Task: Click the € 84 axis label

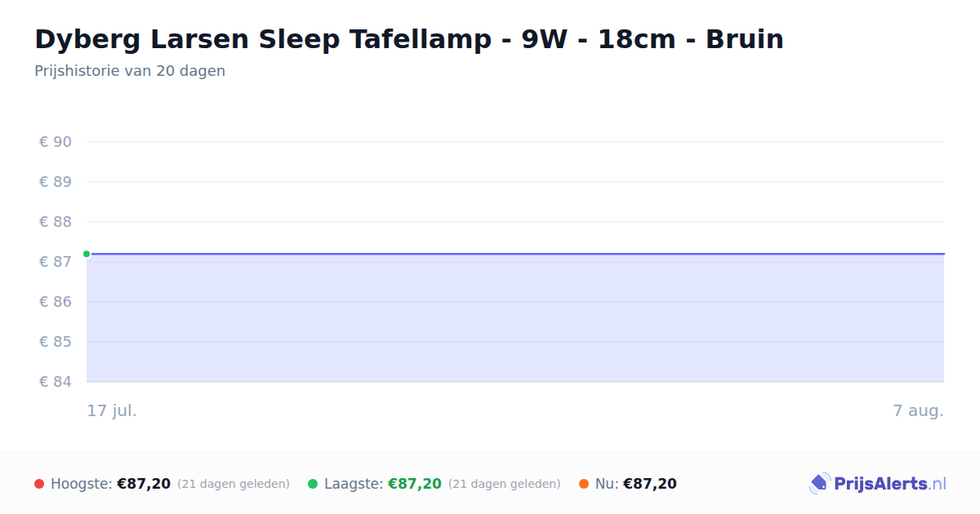Action: click(x=56, y=382)
